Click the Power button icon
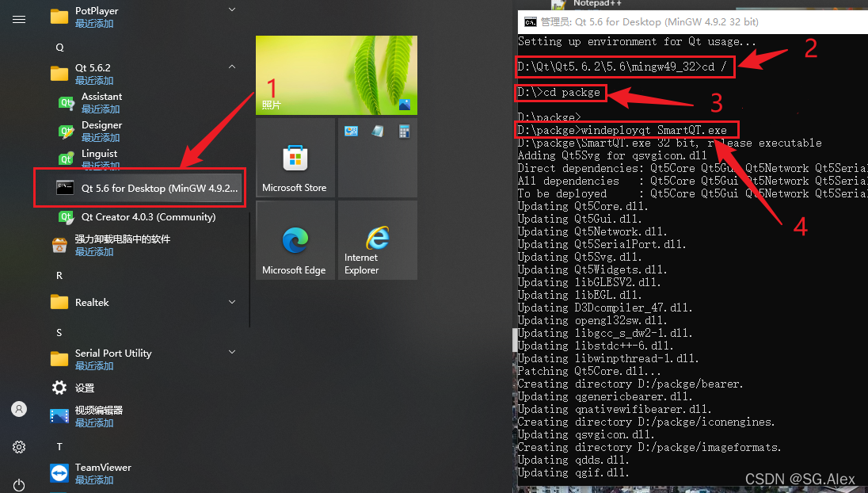Image resolution: width=868 pixels, height=493 pixels. coord(19,485)
